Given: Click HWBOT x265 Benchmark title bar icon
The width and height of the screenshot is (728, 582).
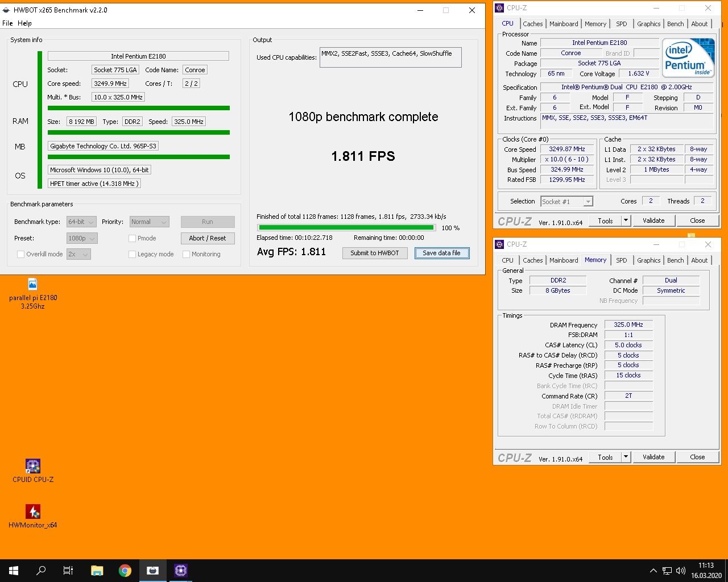Looking at the screenshot, I should pos(6,10).
